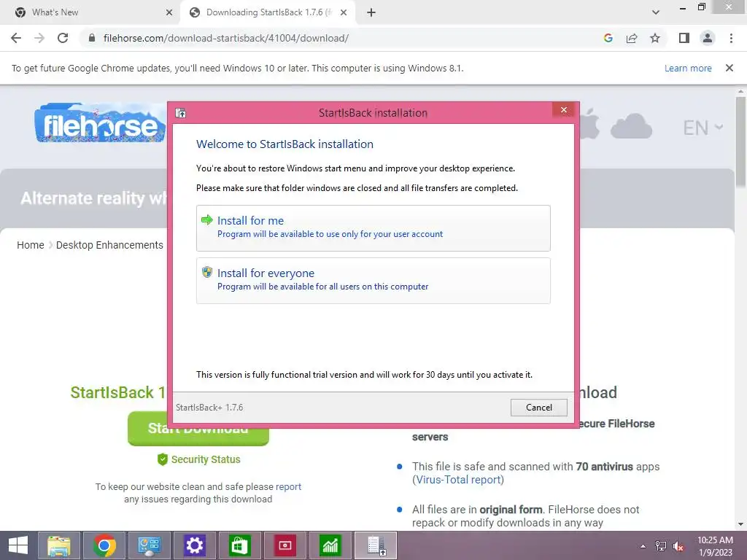The height and width of the screenshot is (560, 747).
Task: Open the Chrome three-dot menu
Action: point(731,38)
